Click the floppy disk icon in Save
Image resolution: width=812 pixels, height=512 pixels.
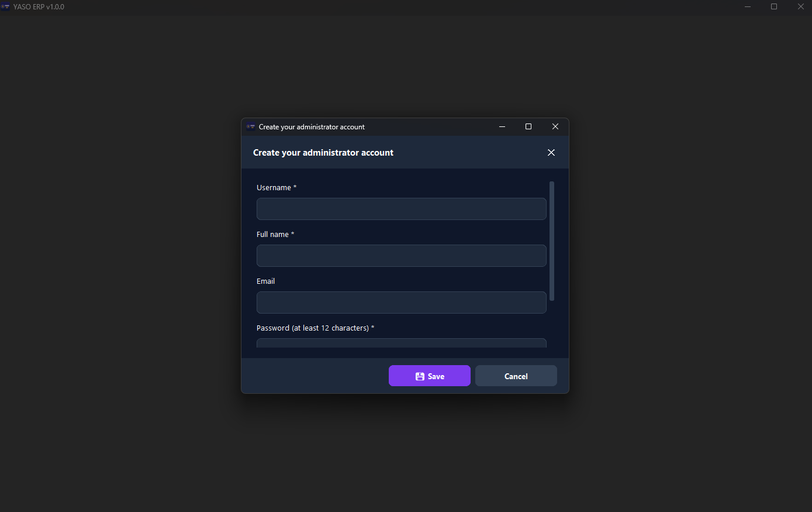[x=420, y=376]
